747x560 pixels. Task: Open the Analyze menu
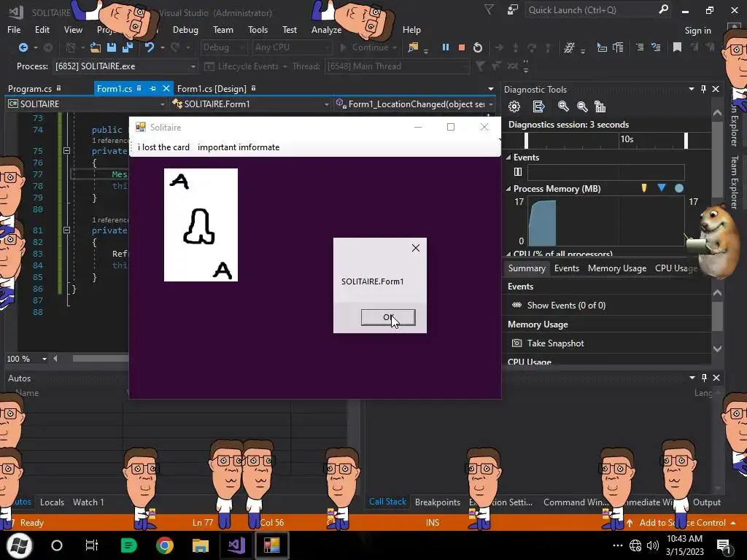click(326, 29)
